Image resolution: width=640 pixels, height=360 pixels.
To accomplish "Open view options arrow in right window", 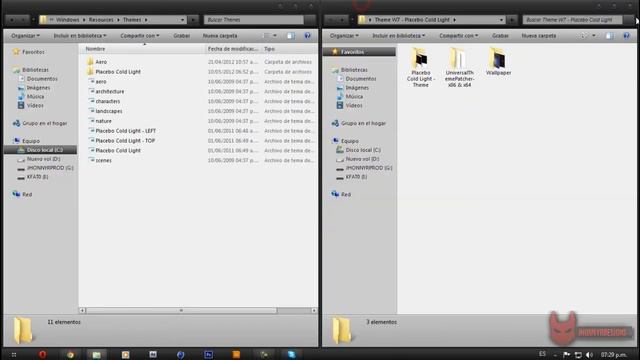I will click(x=593, y=36).
